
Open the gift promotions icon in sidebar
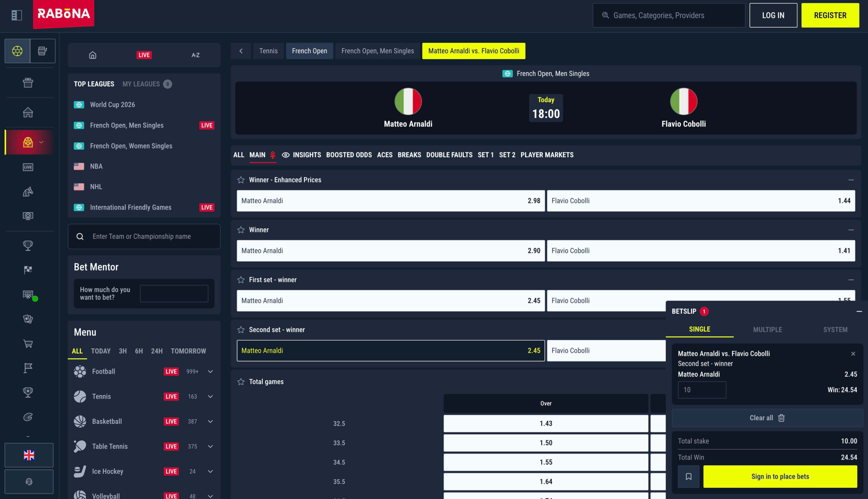coord(28,82)
